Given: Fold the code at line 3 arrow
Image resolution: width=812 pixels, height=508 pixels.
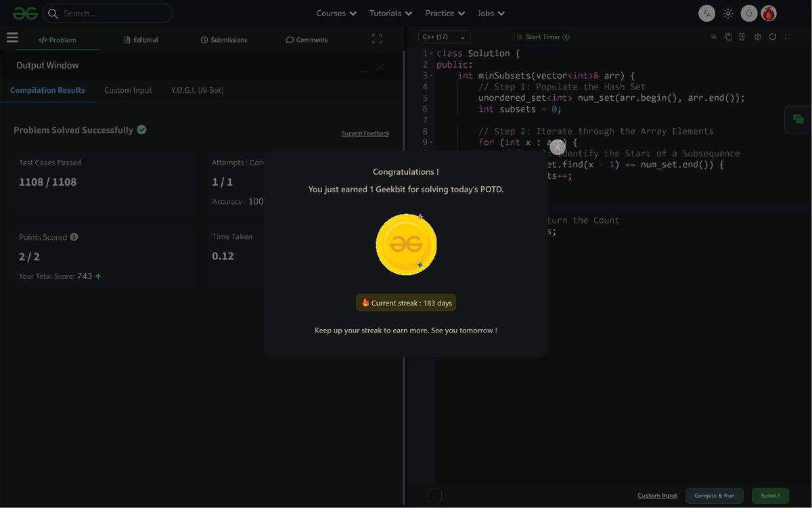Looking at the screenshot, I should click(x=431, y=76).
